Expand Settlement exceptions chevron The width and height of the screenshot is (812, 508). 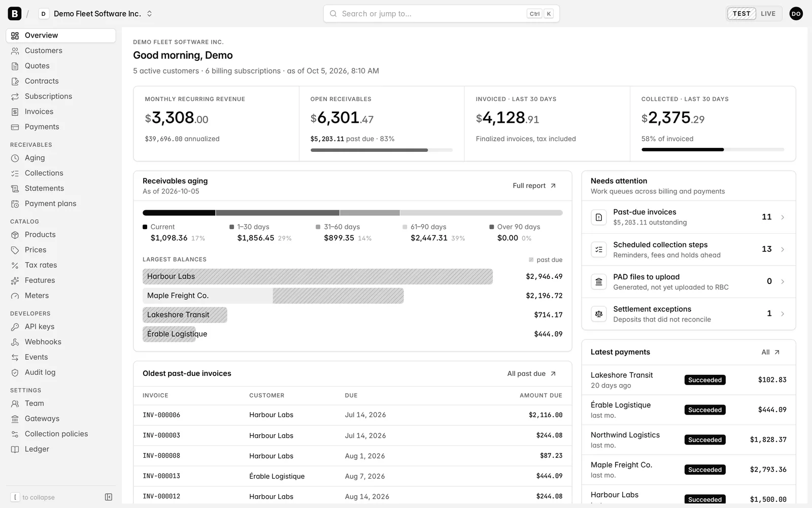pos(783,314)
